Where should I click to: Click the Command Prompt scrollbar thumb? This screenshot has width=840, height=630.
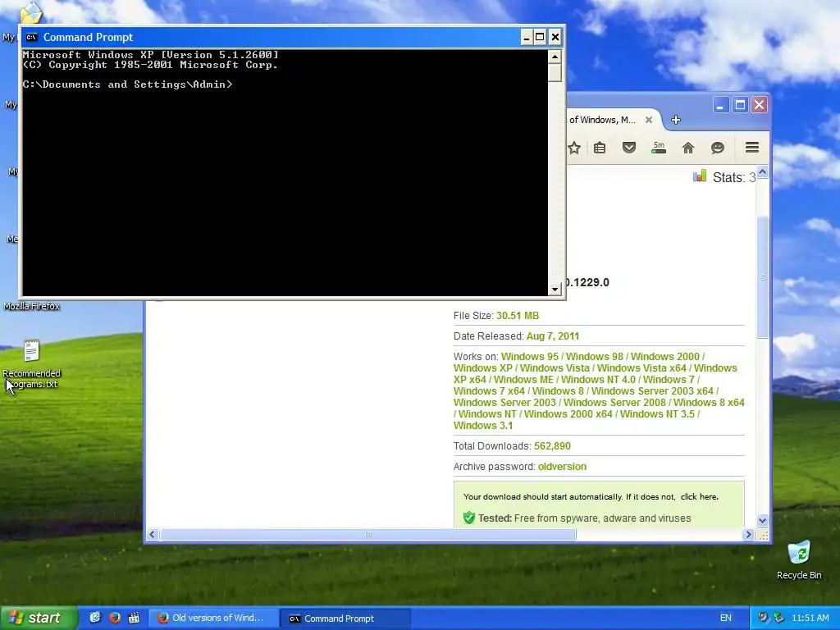click(x=555, y=72)
